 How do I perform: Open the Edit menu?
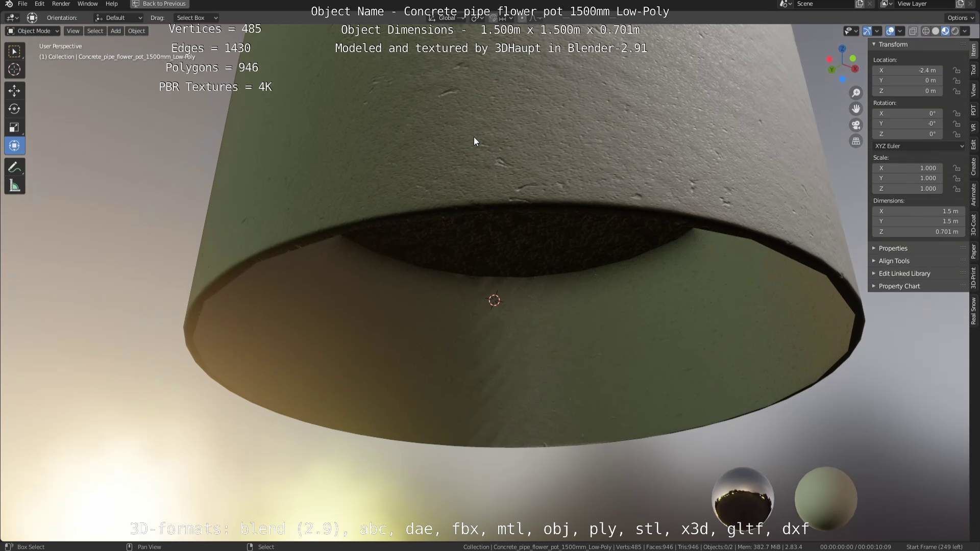(39, 4)
